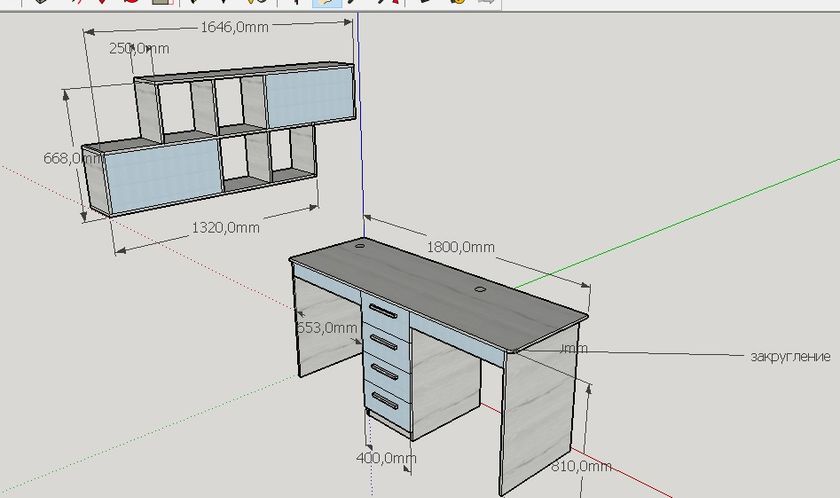Click the upper shelf's blue door panel
This screenshot has width=840, height=498.
[308, 97]
